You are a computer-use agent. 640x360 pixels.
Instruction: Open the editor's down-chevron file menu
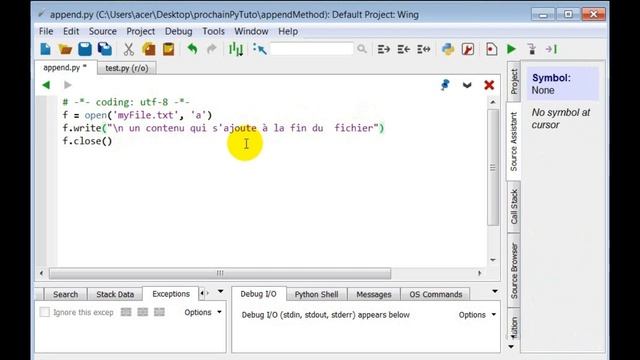coord(467,85)
